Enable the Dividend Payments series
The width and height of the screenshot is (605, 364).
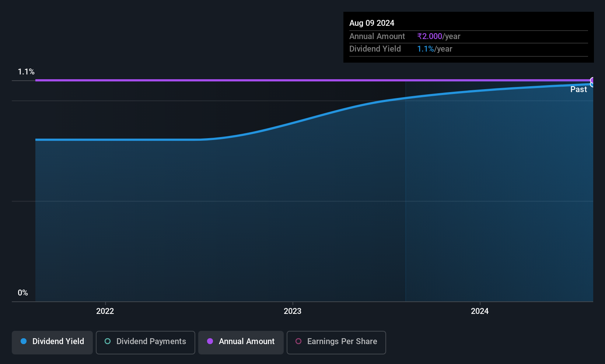146,343
